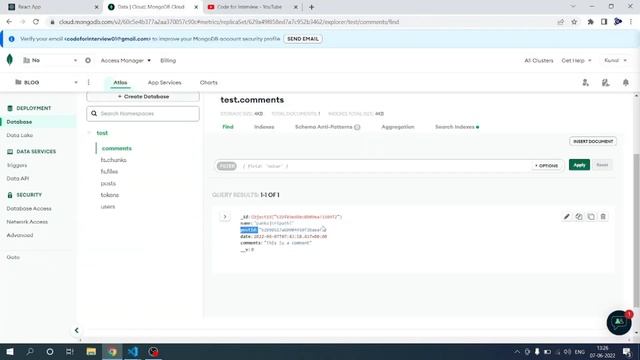Select the fs.chunks collection

pyautogui.click(x=113, y=160)
